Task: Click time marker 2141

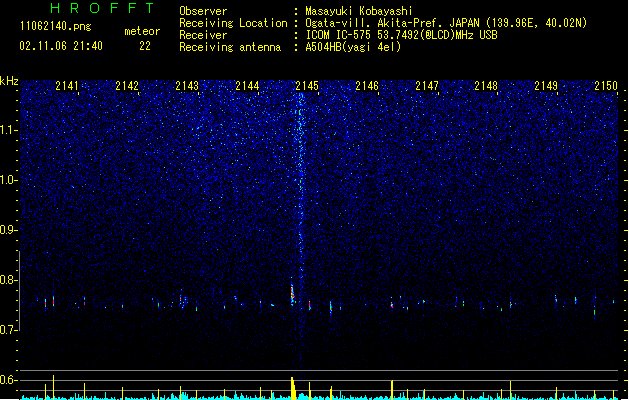Action: (67, 85)
